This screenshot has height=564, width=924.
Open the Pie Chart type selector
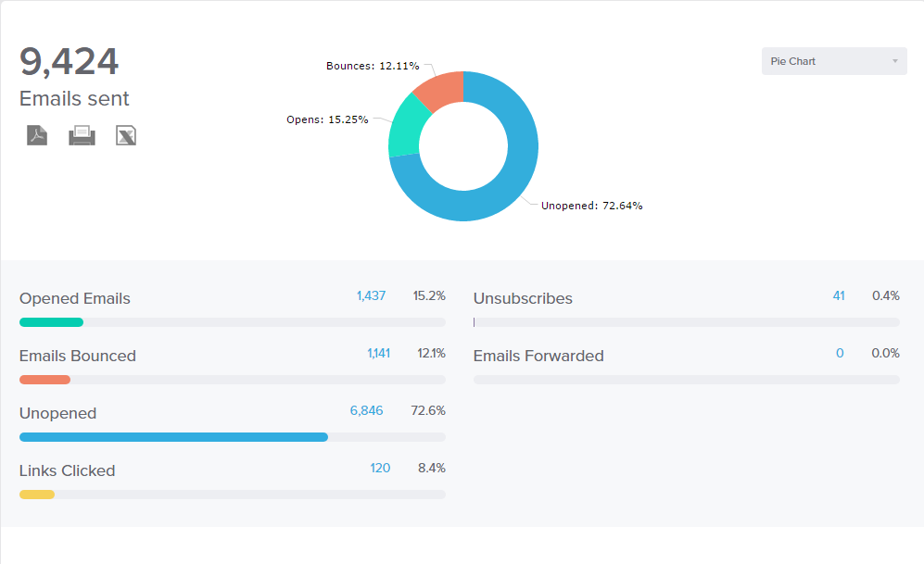pyautogui.click(x=832, y=60)
